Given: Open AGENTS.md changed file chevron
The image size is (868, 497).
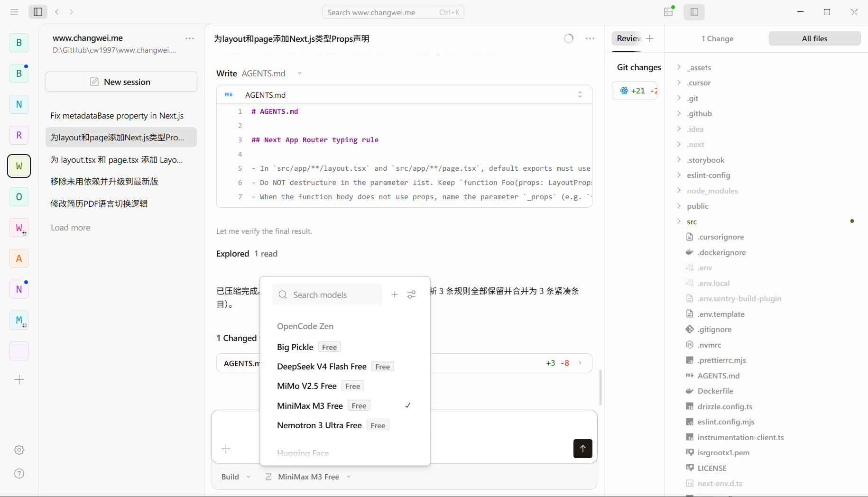Looking at the screenshot, I should [x=580, y=363].
